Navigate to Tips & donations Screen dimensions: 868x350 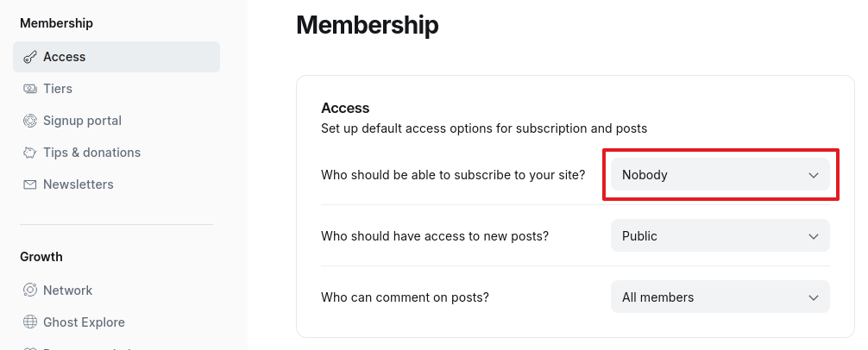(91, 153)
